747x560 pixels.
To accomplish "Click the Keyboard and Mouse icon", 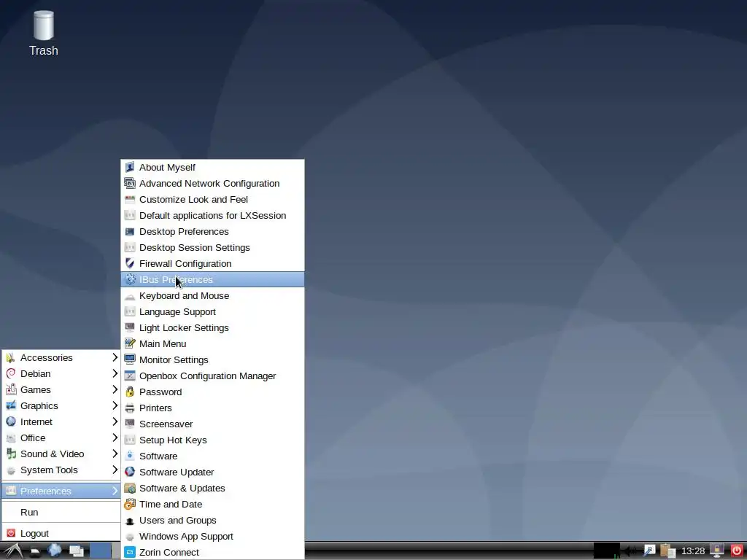I will coord(130,296).
